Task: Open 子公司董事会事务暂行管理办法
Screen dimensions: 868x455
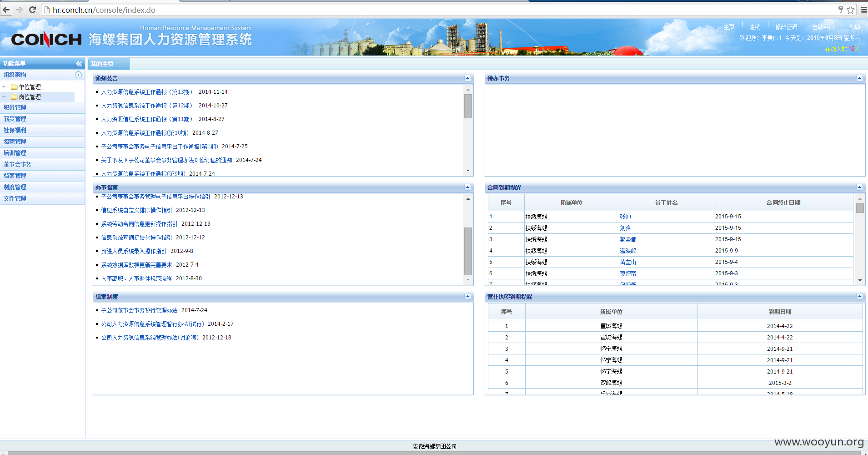Action: tap(139, 310)
